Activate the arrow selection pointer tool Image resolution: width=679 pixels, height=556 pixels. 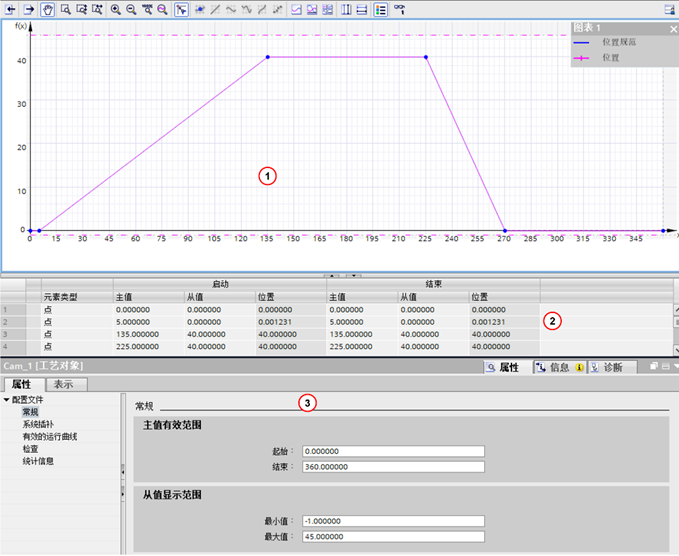coord(181,9)
